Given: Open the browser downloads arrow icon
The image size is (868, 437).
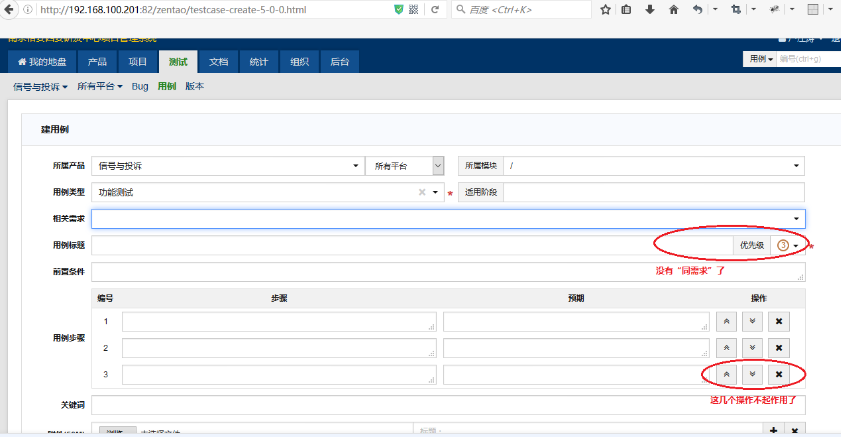Looking at the screenshot, I should coord(650,10).
